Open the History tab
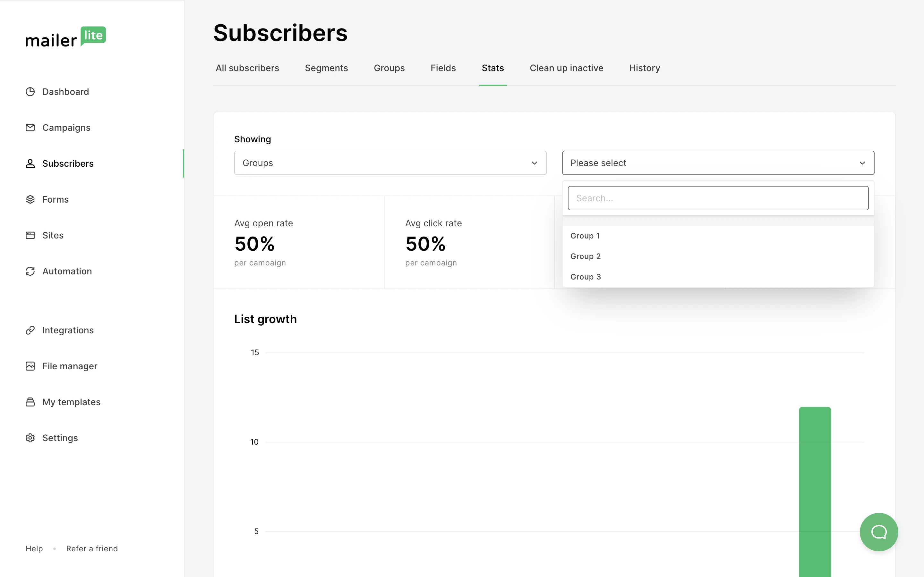The width and height of the screenshot is (924, 577). (x=644, y=68)
